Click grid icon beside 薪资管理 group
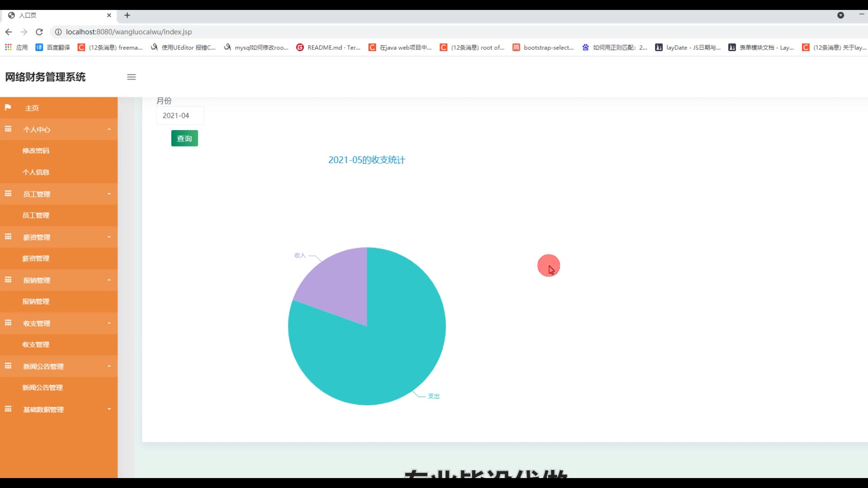The width and height of the screenshot is (868, 488). pyautogui.click(x=8, y=237)
